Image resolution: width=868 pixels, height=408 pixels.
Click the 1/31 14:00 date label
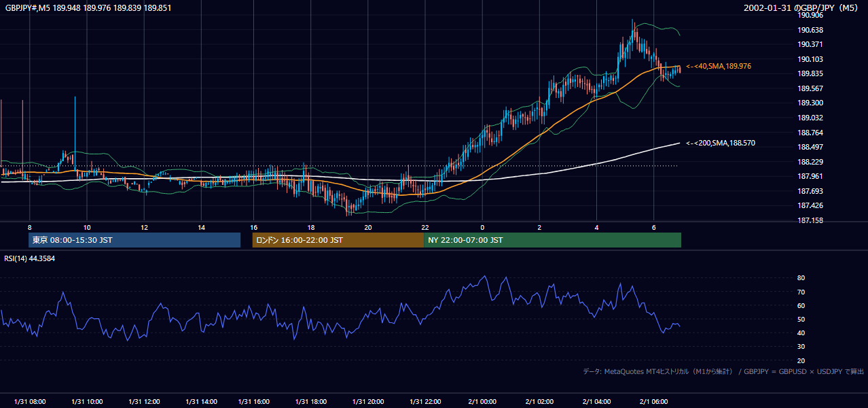tap(201, 402)
